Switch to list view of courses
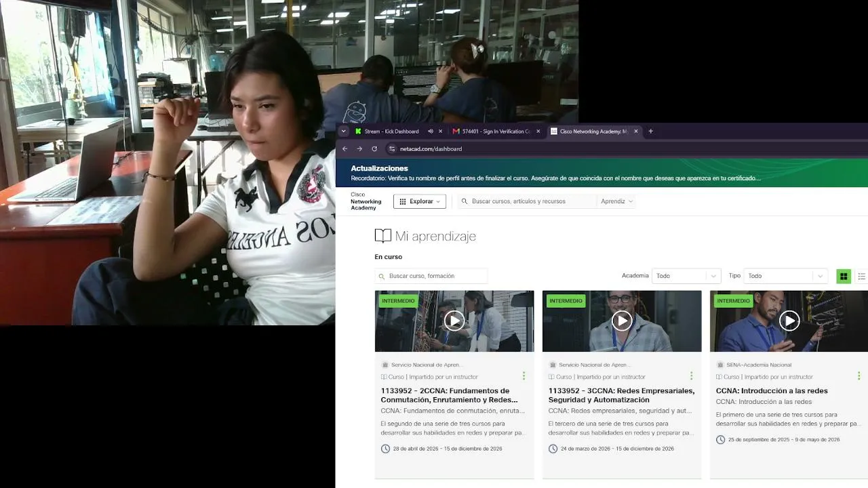The height and width of the screenshot is (488, 868). tap(862, 276)
